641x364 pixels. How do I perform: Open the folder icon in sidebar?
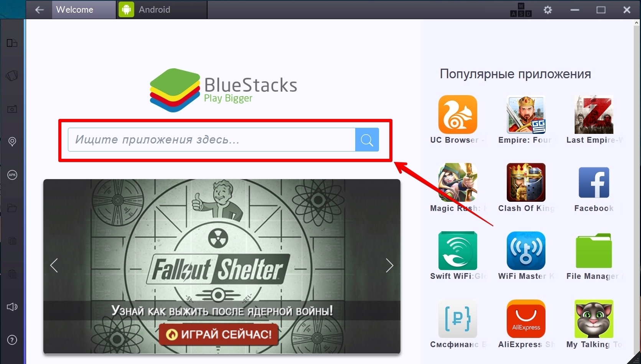click(12, 208)
